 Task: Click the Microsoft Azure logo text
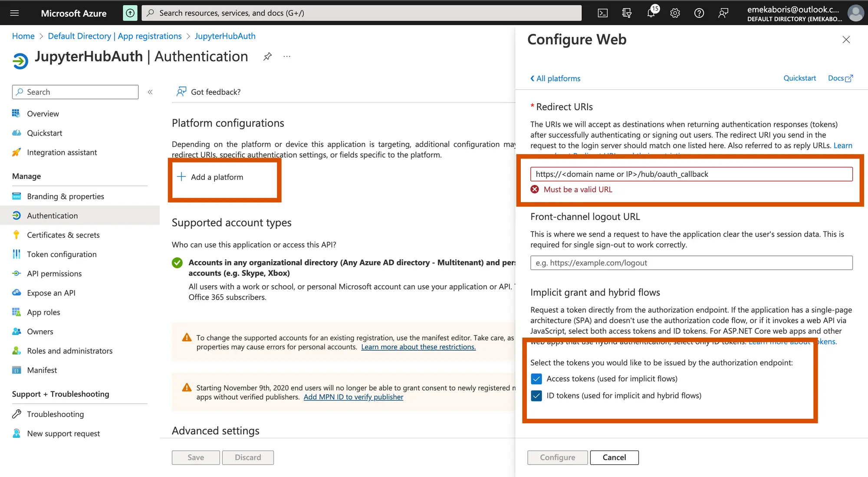coord(74,13)
